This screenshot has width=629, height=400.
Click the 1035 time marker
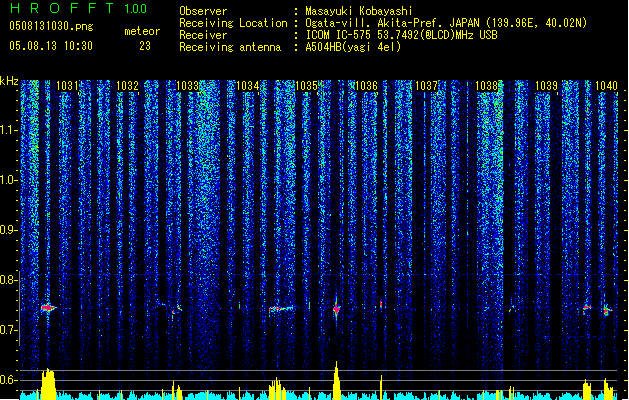pyautogui.click(x=306, y=86)
